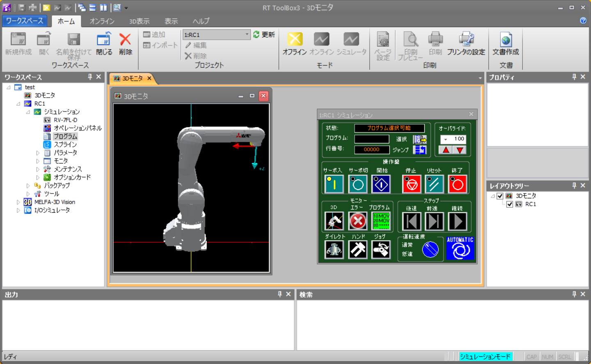Viewport: 591px width, 364px height.
Task: Click the ジョグ (jog) operation icon
Action: (x=381, y=249)
